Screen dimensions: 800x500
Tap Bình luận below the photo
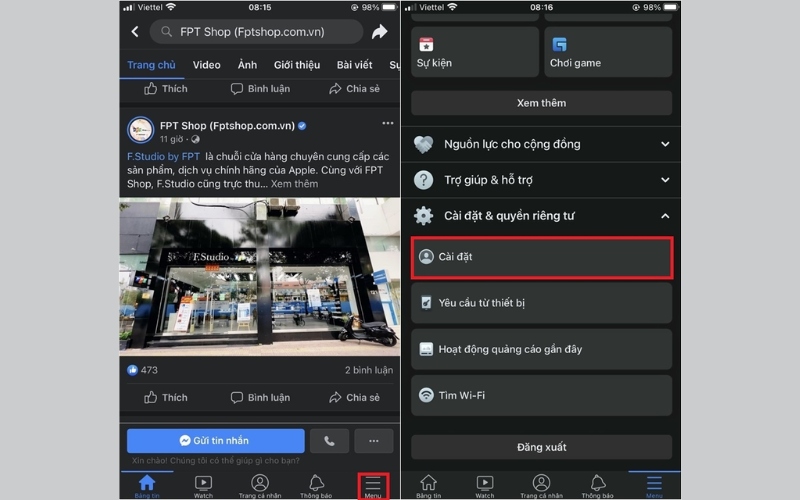[260, 397]
